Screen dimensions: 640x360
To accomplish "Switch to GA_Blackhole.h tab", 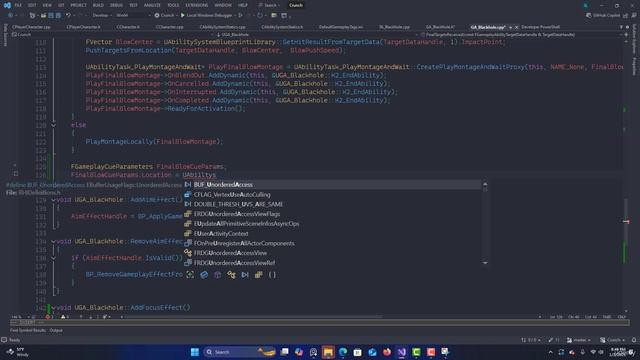I will coord(440,27).
